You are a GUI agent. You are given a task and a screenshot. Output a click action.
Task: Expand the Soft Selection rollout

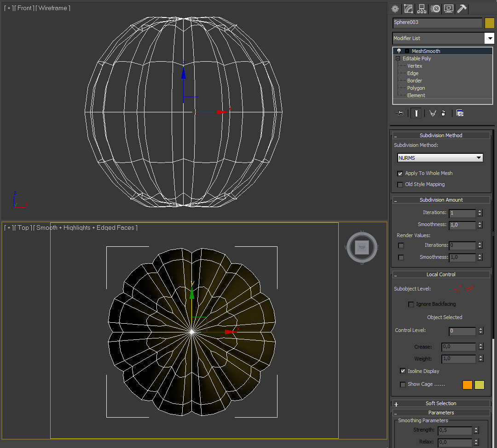(x=441, y=404)
